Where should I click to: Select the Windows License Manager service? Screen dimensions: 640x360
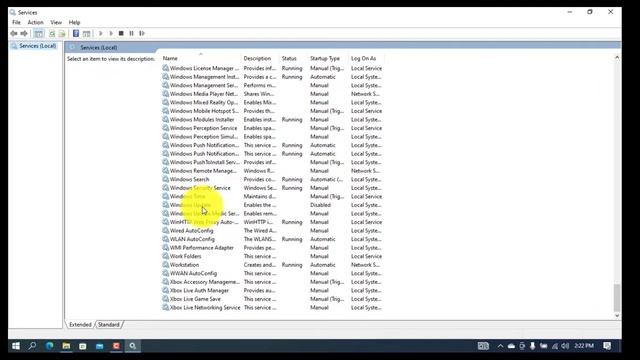272,68
